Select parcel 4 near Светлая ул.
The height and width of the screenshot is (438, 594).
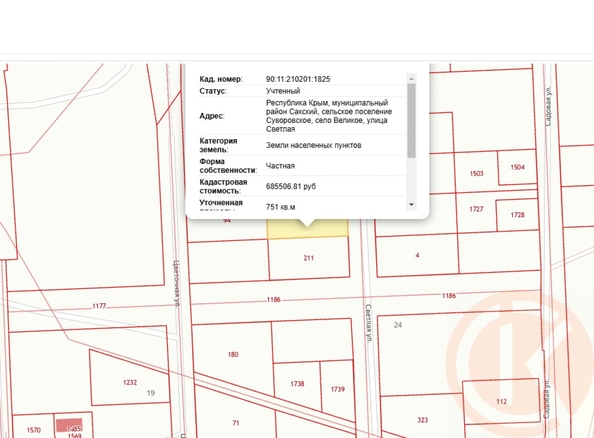click(417, 255)
